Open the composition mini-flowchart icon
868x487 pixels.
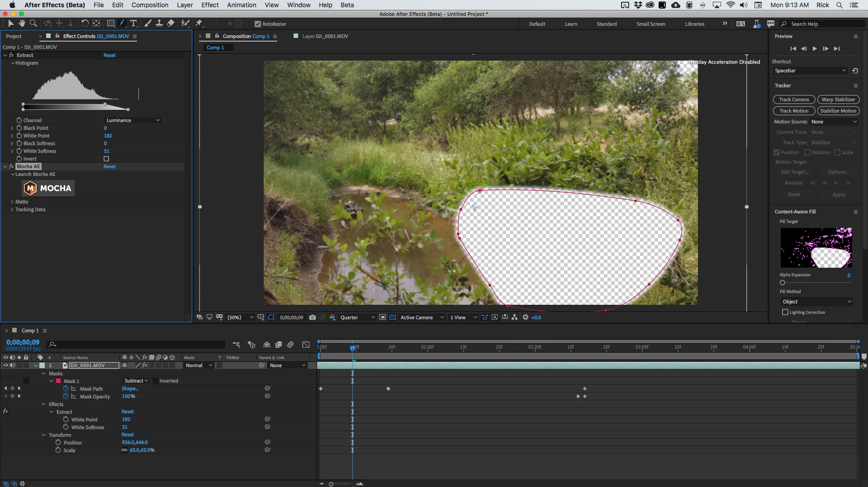(236, 345)
